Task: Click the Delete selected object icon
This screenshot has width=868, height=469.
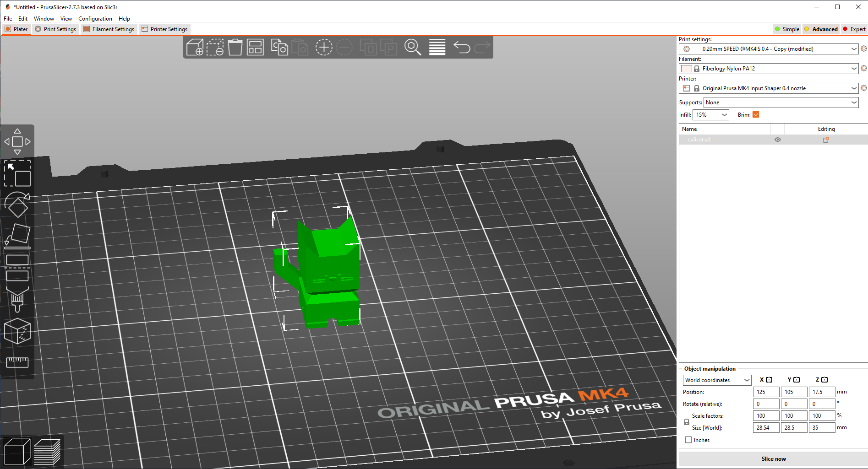Action: 215,47
